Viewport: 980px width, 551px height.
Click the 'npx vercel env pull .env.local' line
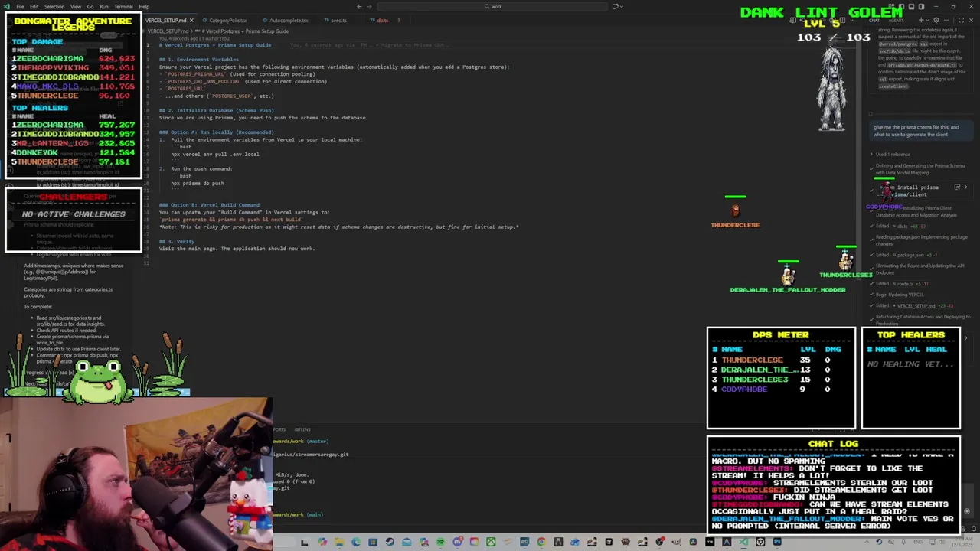point(215,155)
